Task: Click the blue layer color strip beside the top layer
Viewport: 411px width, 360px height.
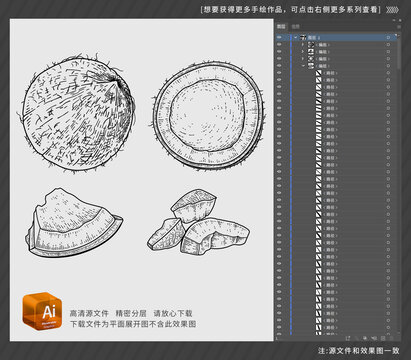Action: pos(291,38)
